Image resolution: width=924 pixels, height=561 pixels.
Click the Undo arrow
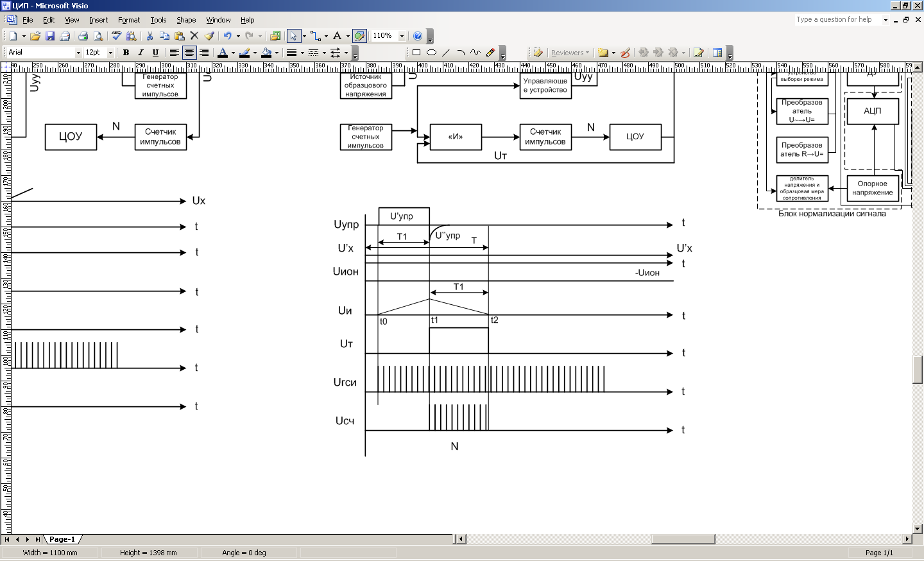[228, 36]
